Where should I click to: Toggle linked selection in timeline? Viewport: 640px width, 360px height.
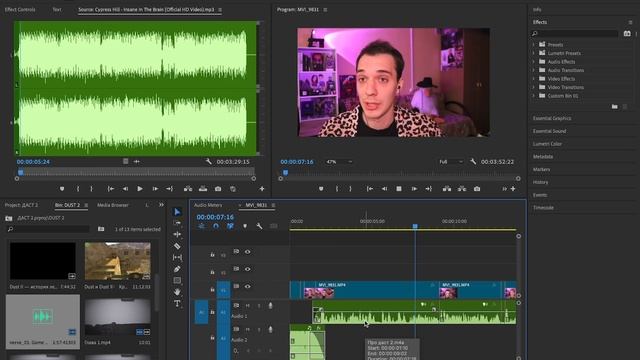[230, 226]
